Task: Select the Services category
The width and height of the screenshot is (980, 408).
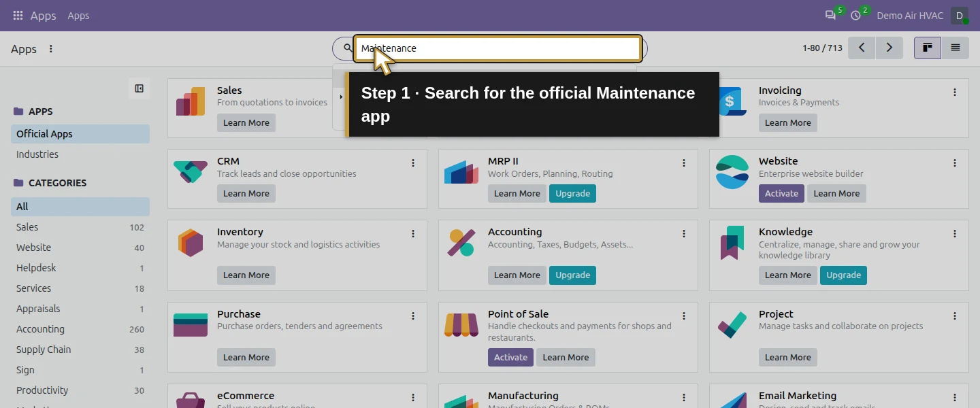Action: (x=80, y=288)
